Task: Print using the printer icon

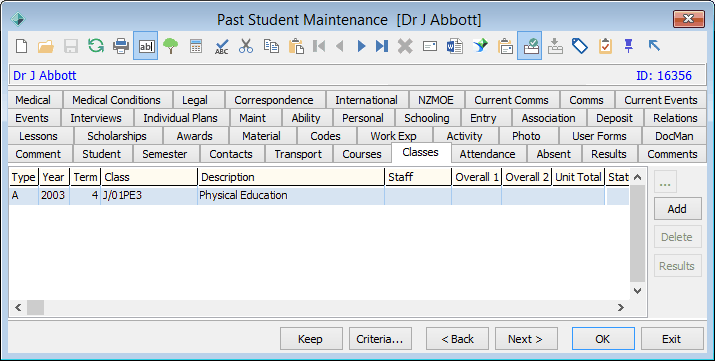Action: [x=121, y=46]
